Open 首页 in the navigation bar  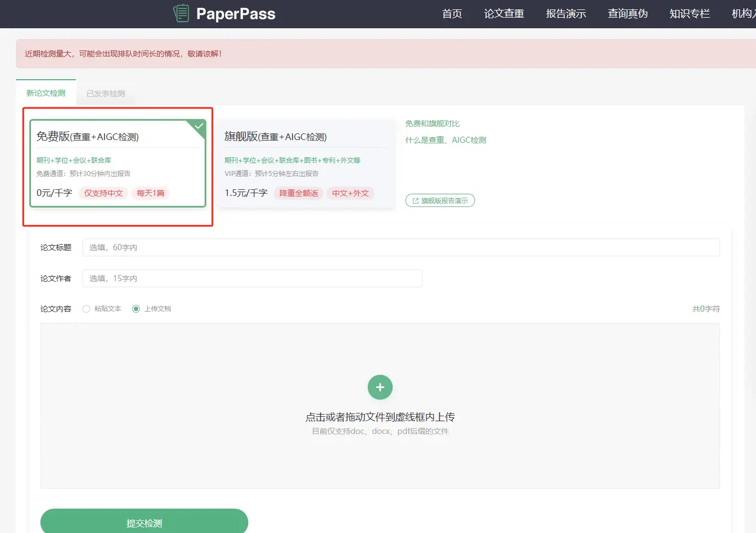(452, 14)
